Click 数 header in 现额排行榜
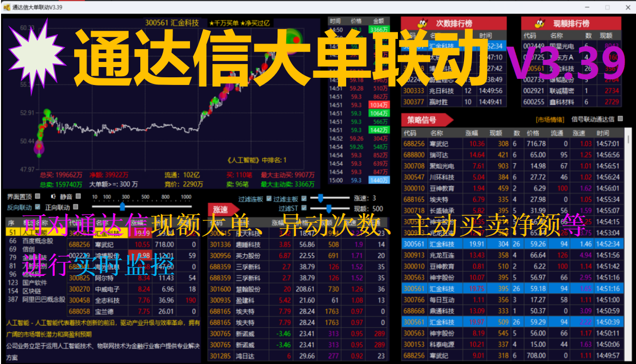636x364 pixels. (x=588, y=36)
